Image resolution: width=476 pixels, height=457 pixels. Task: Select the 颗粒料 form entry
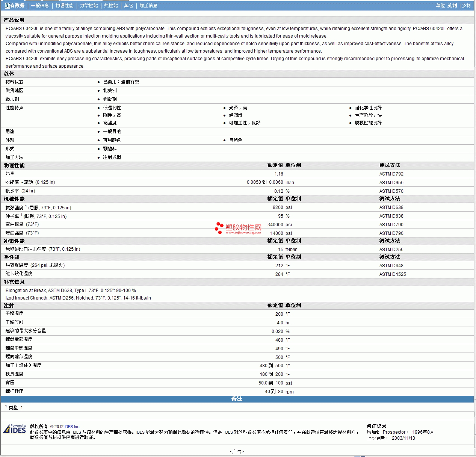[110, 149]
